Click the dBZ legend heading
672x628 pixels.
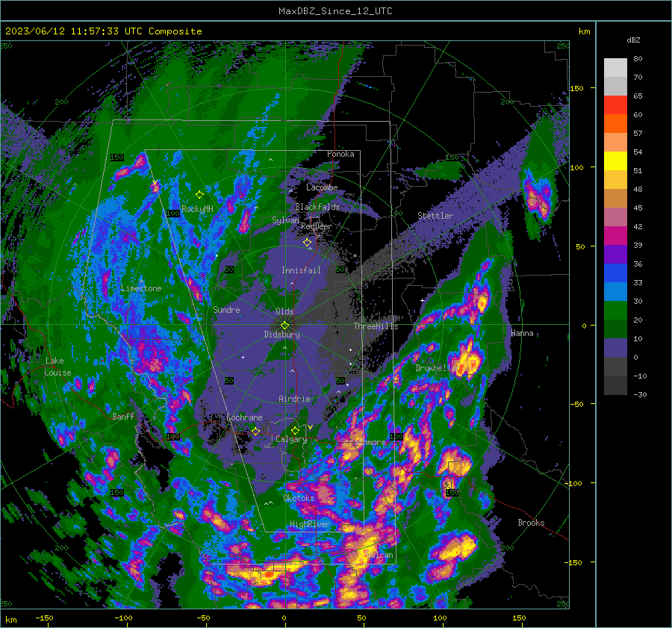[633, 40]
